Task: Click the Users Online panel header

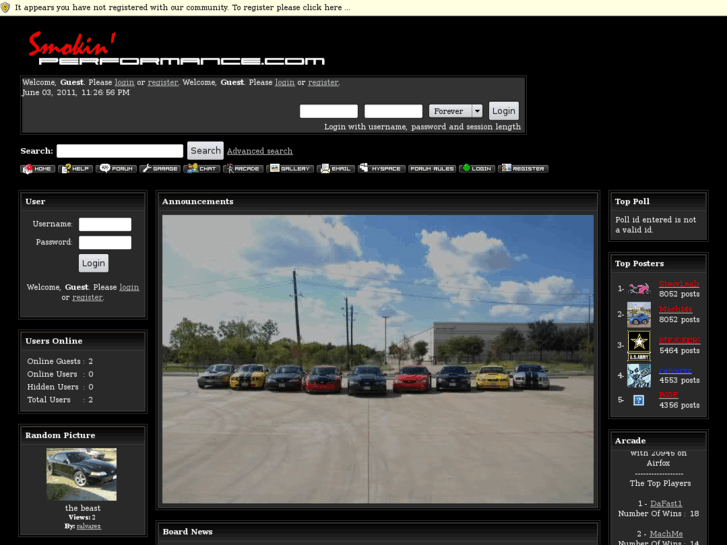Action: pyautogui.click(x=83, y=341)
